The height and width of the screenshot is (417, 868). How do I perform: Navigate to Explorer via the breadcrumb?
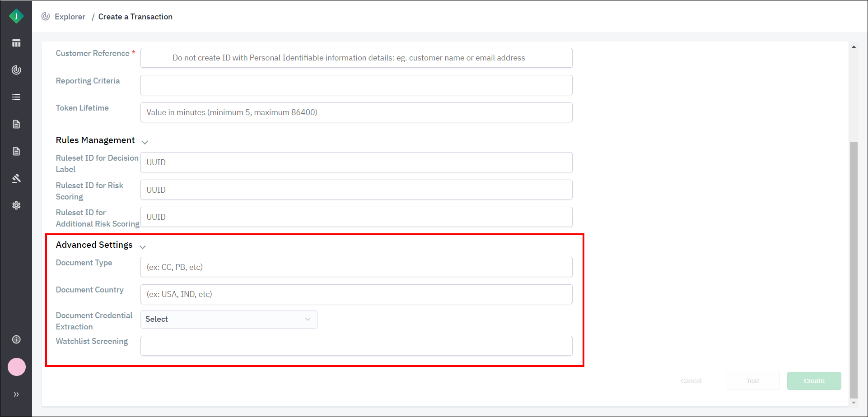(x=70, y=16)
